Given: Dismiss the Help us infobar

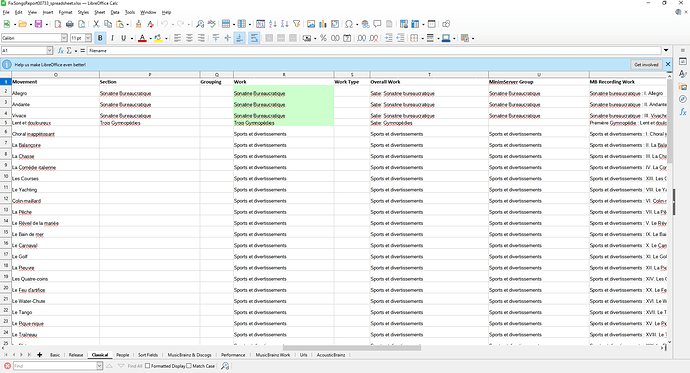Looking at the screenshot, I should point(668,64).
